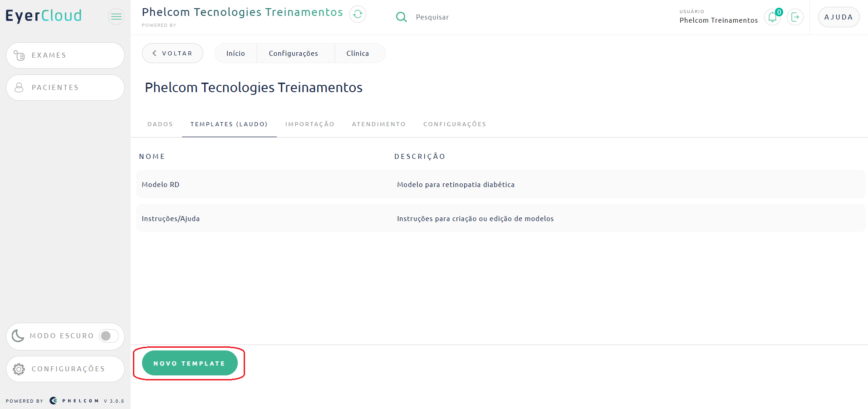
Task: Open sidebar Configurações
Action: (65, 369)
